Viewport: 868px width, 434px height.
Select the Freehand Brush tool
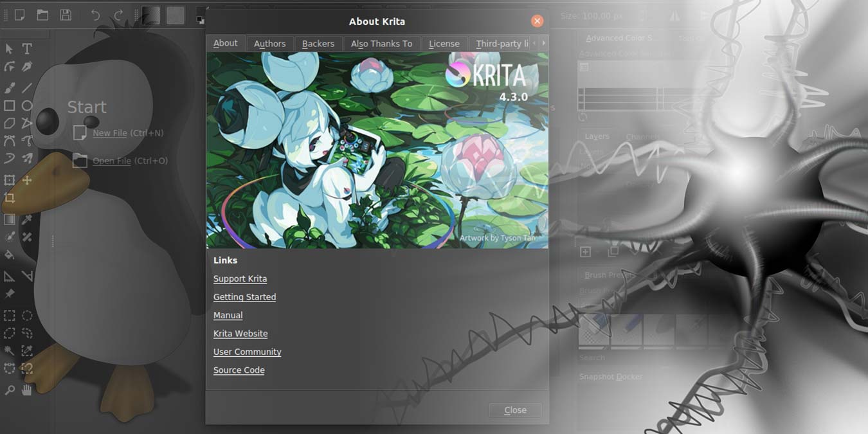pyautogui.click(x=10, y=87)
